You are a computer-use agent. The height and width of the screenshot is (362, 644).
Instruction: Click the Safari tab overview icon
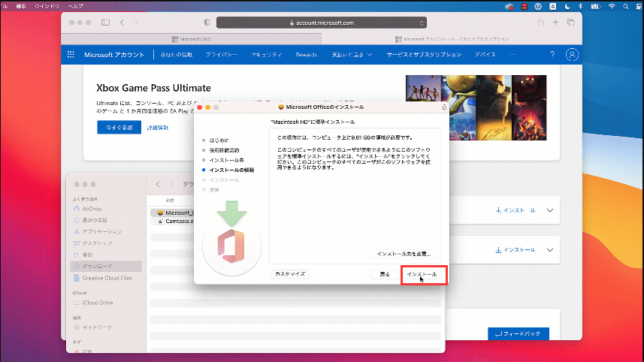[571, 23]
